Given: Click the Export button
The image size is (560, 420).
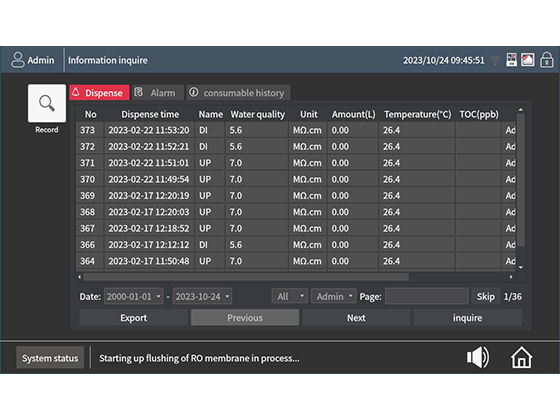Looking at the screenshot, I should pyautogui.click(x=134, y=318).
